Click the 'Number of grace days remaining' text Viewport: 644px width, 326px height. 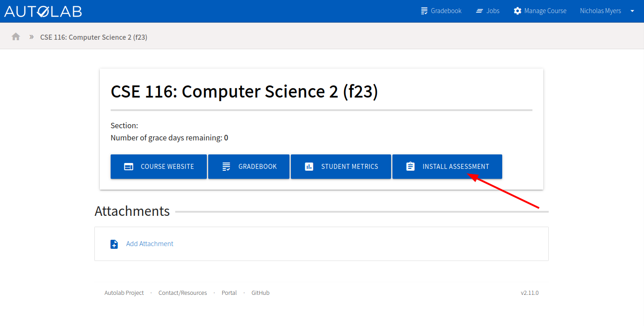point(169,138)
